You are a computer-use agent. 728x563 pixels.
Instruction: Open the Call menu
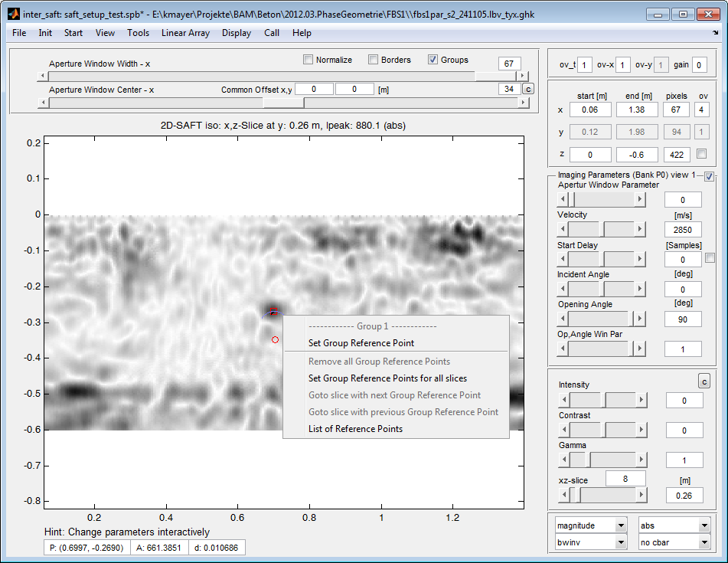pos(272,33)
